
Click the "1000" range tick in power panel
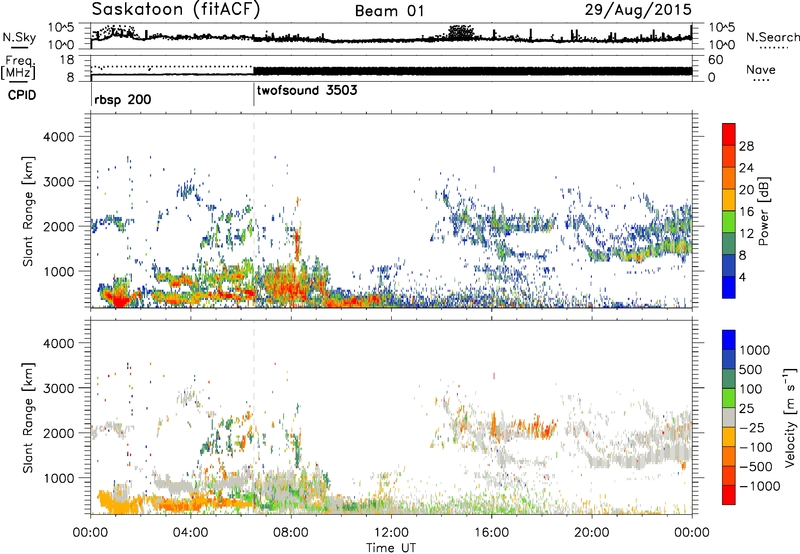58,271
